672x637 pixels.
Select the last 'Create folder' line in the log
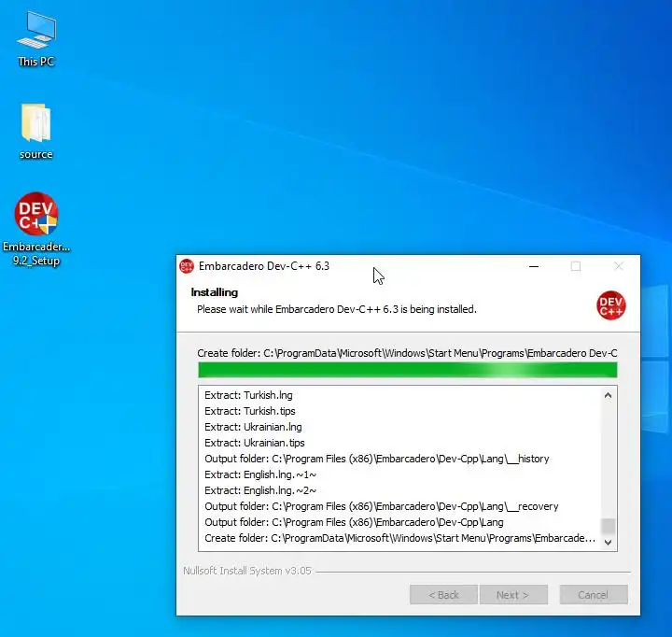[399, 538]
